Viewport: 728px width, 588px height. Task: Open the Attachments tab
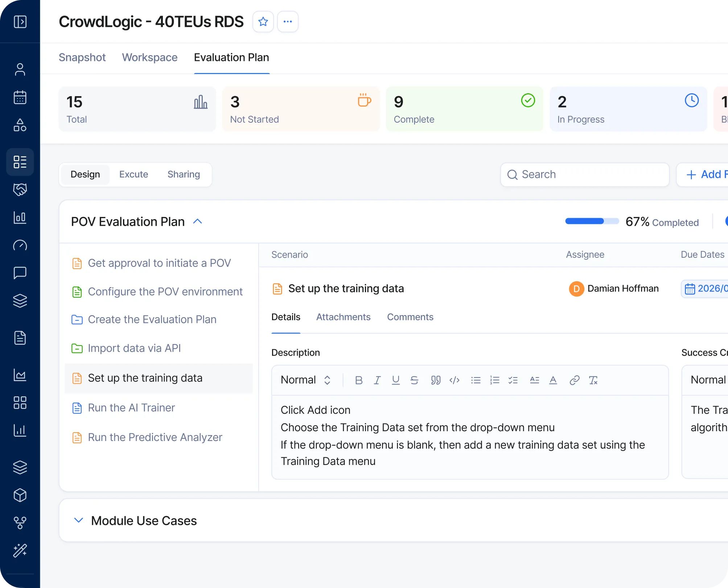click(x=343, y=317)
